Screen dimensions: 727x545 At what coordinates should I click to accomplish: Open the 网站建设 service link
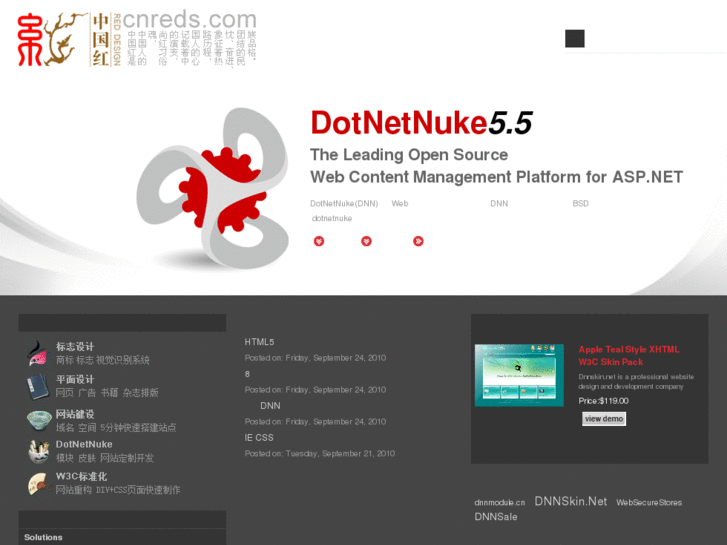coord(75,414)
